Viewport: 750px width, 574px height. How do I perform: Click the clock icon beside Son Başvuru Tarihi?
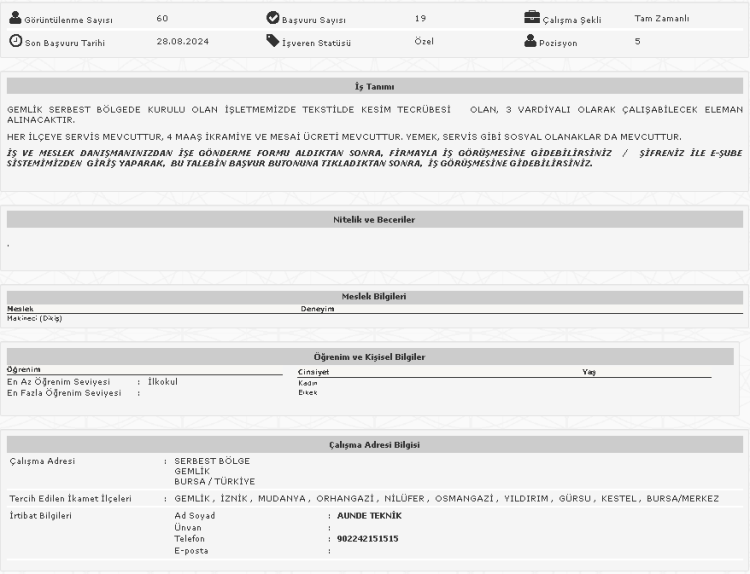pos(14,41)
